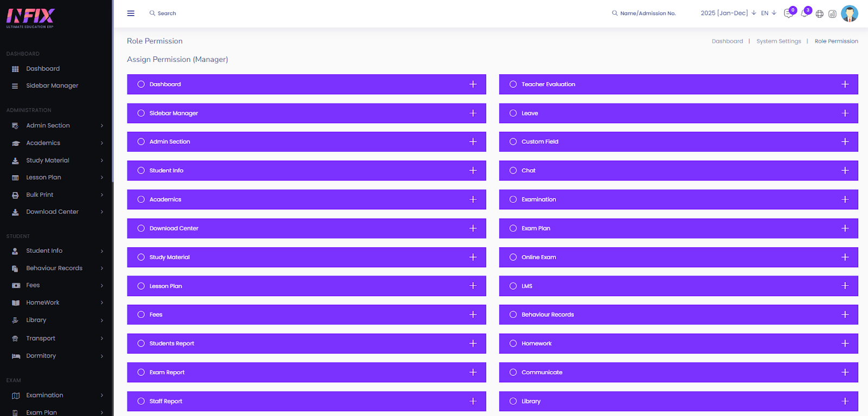Click the Library permission bar
868x416 pixels.
pyautogui.click(x=679, y=401)
